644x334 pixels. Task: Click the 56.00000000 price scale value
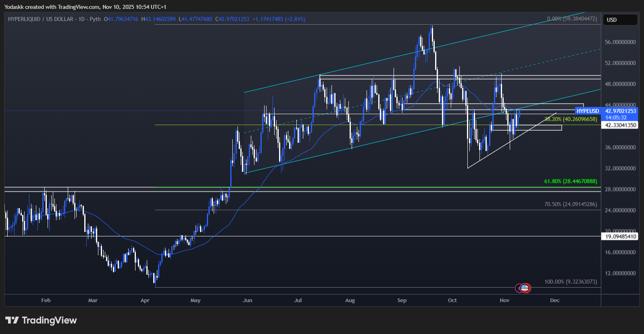(x=620, y=42)
